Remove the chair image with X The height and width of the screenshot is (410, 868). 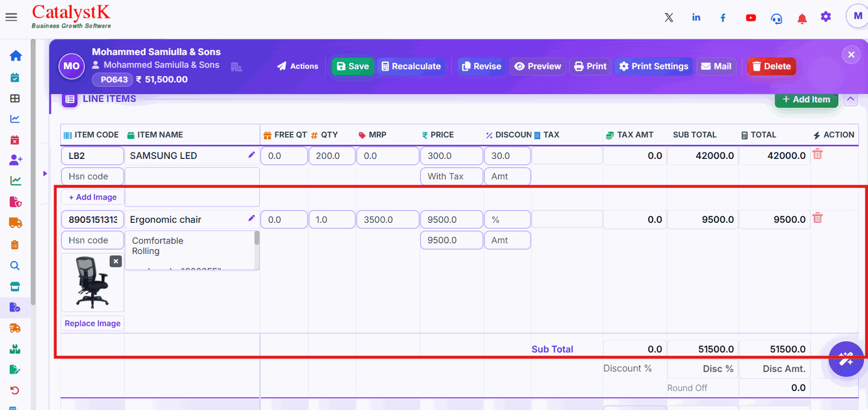point(116,261)
